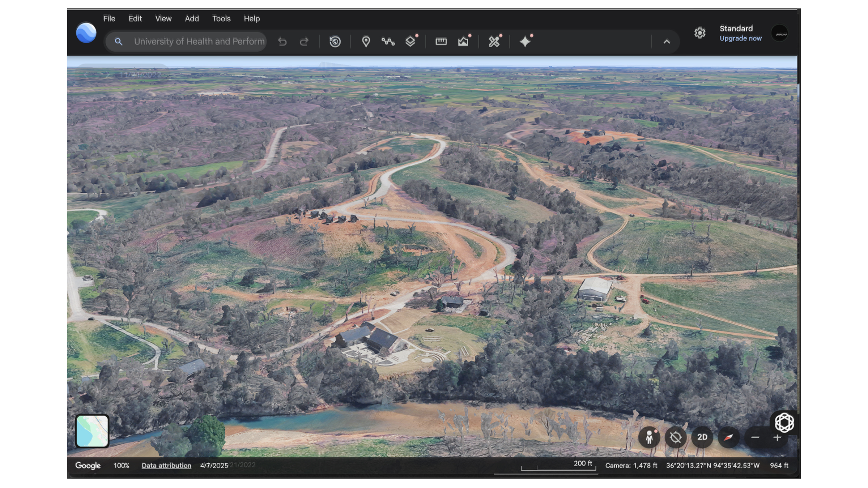Open the Add menu
Screen dimensions: 868x488
[x=192, y=18]
